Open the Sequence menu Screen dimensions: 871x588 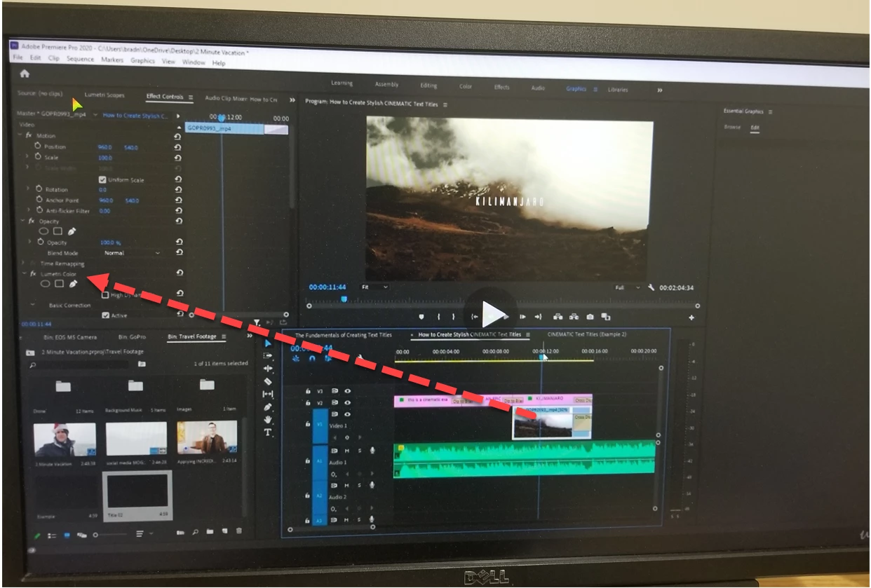coord(80,59)
